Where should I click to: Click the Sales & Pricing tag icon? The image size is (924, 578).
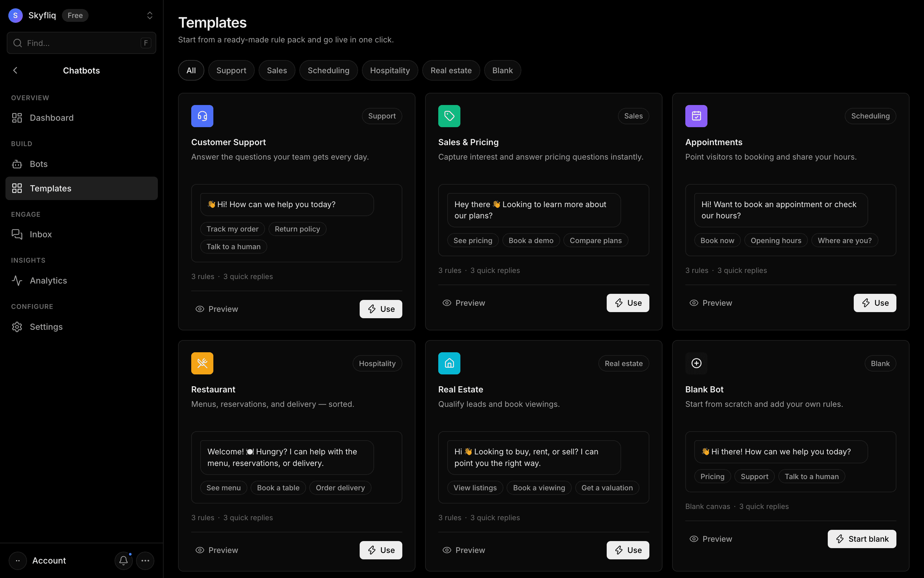coord(449,116)
